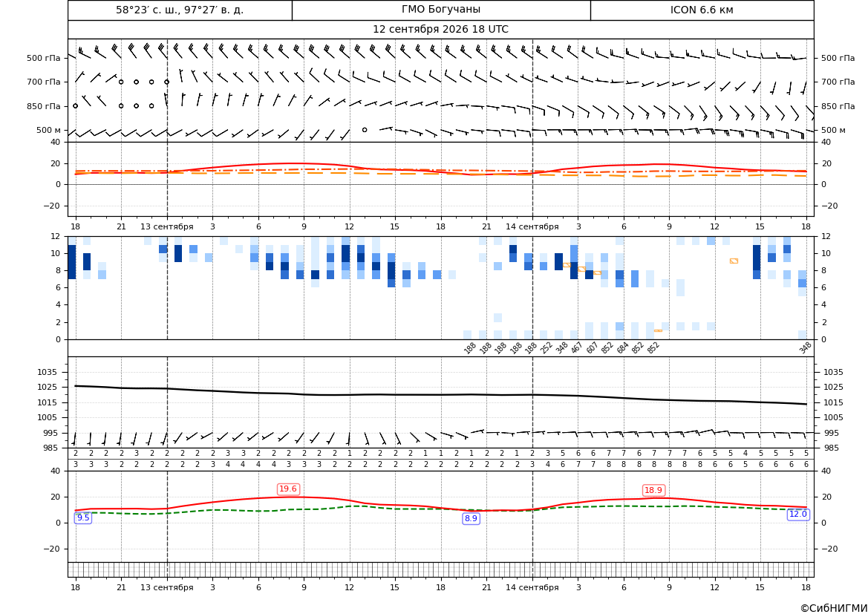This screenshot has width=868, height=614.
Task: Select the ГМО Богучаны station title
Action: point(441,10)
